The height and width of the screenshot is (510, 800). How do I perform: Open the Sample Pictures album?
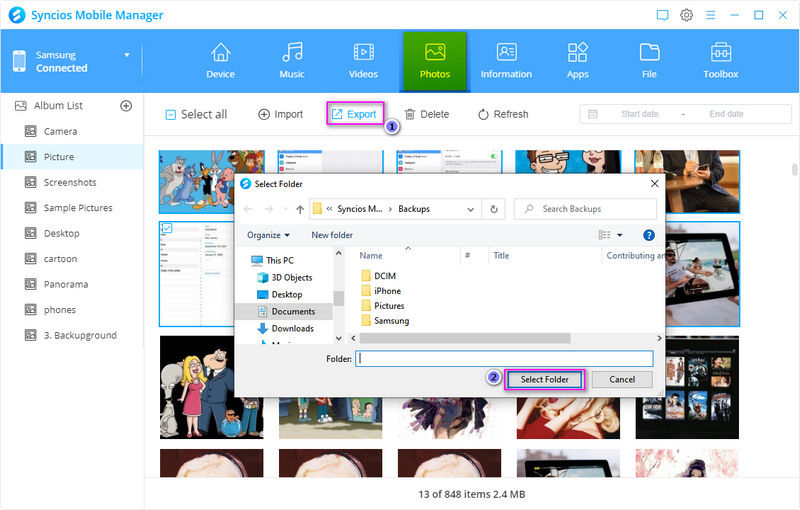(71, 208)
